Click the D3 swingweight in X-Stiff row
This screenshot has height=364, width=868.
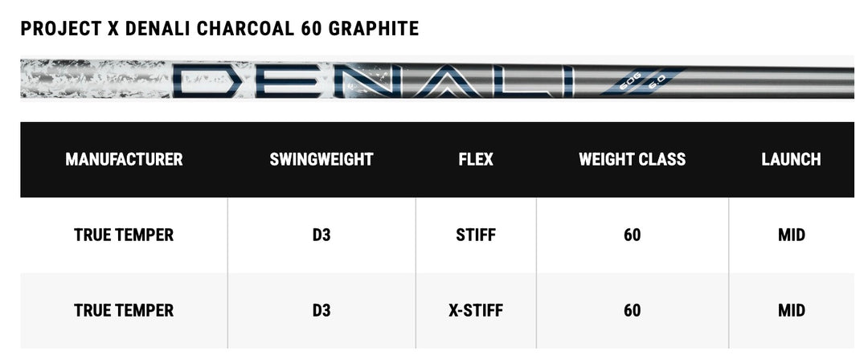(x=321, y=310)
